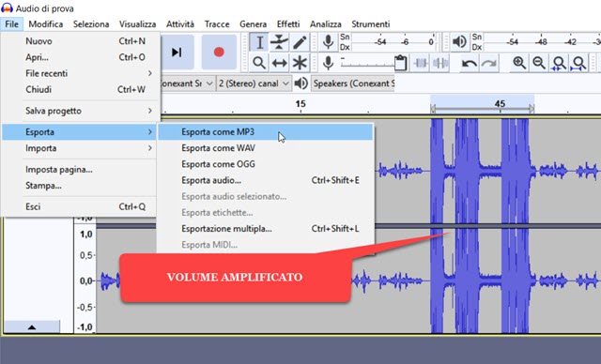Open the Attività menu

click(180, 24)
